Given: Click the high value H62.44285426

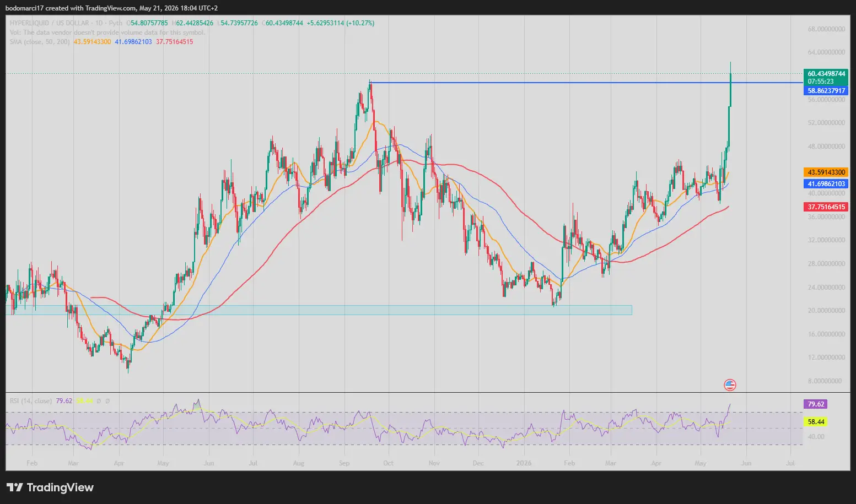Looking at the screenshot, I should [192, 23].
